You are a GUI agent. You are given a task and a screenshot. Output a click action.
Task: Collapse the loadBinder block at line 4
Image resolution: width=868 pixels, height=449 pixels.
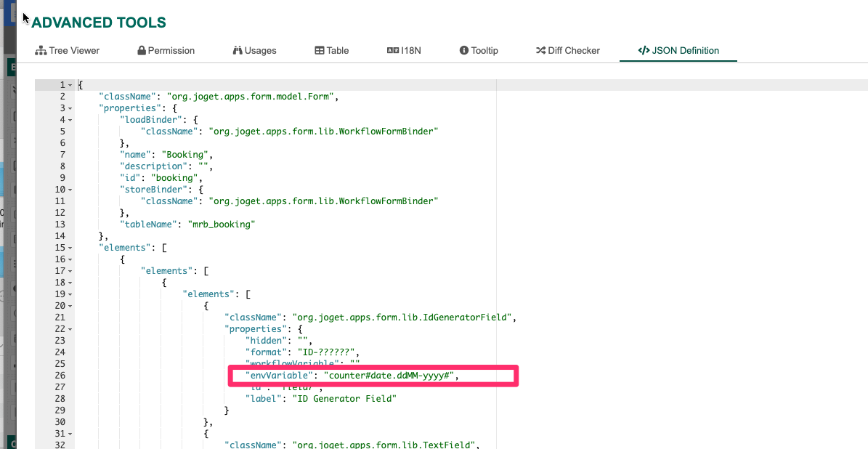pyautogui.click(x=70, y=120)
